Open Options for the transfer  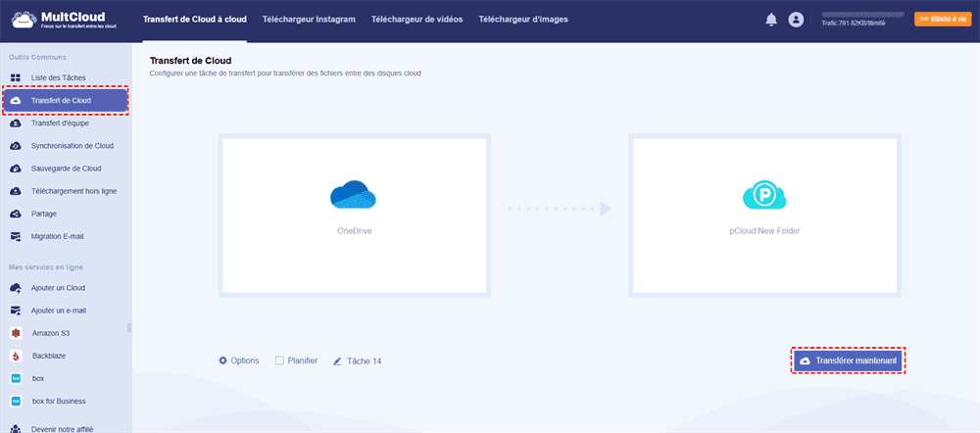coord(238,361)
